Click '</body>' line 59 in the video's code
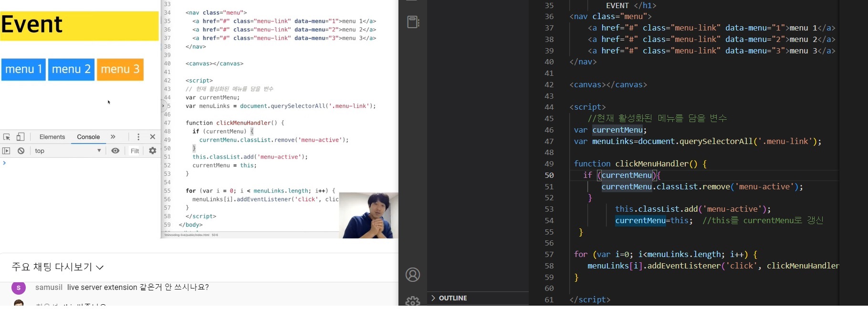Screen dimensions: 868x309 (190, 225)
